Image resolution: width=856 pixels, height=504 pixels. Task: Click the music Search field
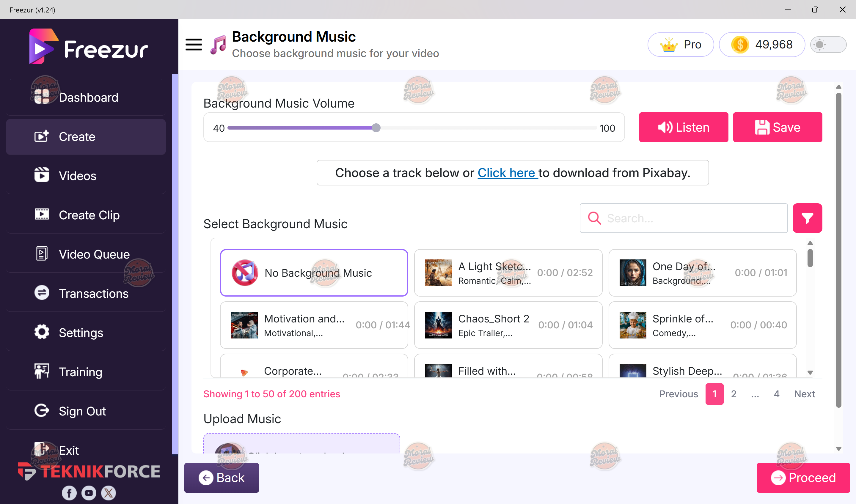coord(683,218)
